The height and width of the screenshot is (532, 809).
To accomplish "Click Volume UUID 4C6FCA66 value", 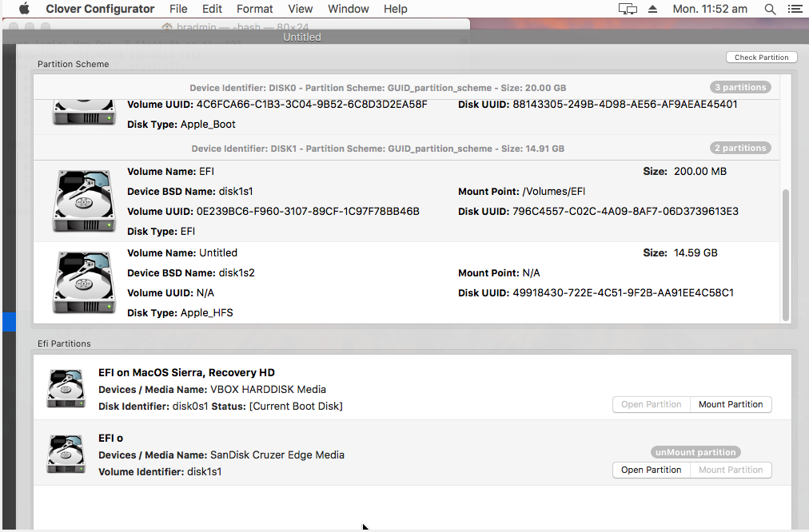I will [x=312, y=104].
